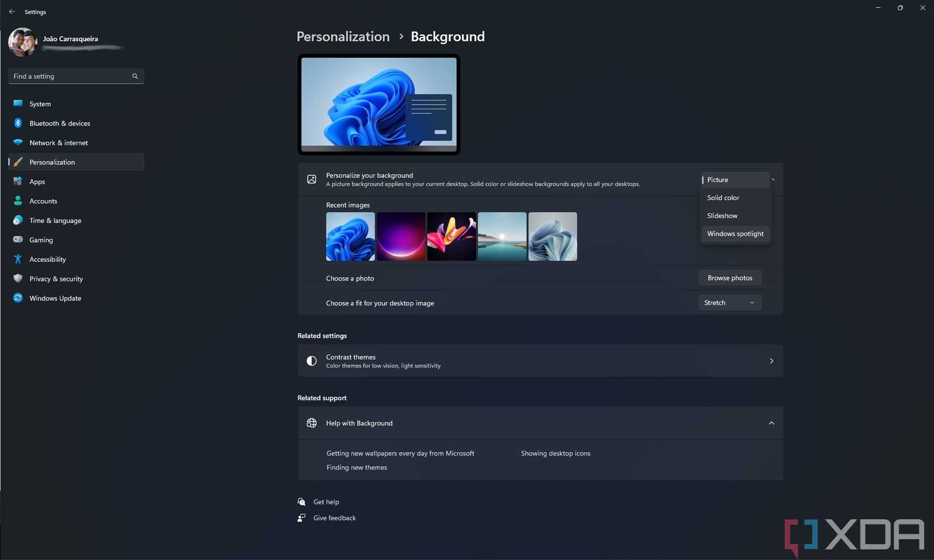934x560 pixels.
Task: Collapse Help with Background section chevron
Action: coord(771,423)
